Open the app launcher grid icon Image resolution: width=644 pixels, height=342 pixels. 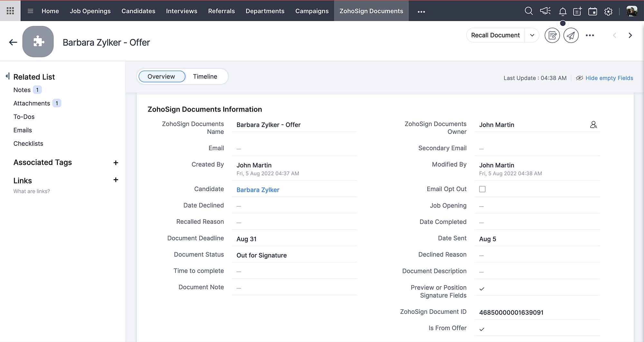[x=10, y=11]
